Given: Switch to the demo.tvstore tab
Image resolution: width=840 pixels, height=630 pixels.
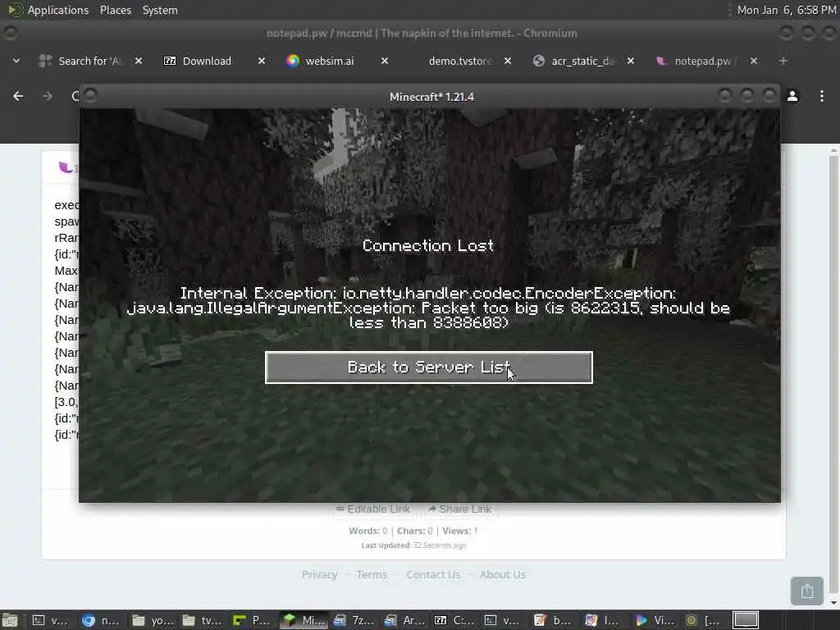Looking at the screenshot, I should (x=459, y=61).
